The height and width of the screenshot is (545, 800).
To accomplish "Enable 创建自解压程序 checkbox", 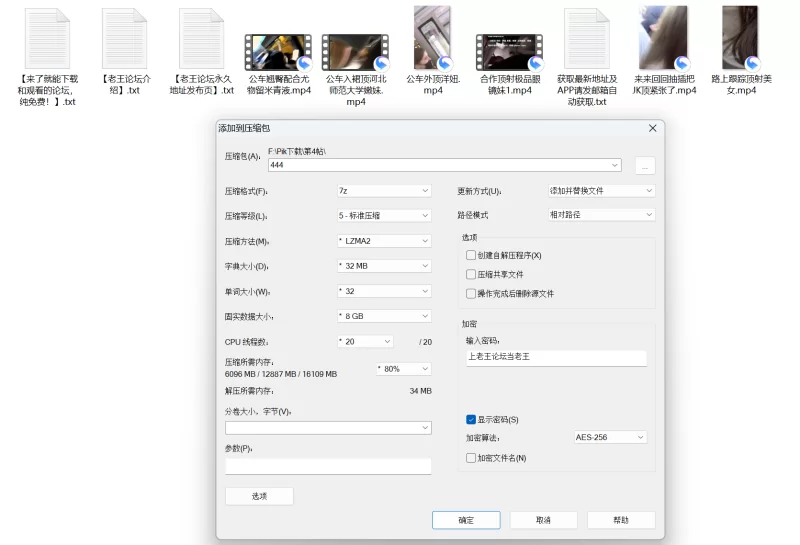I will (x=471, y=256).
